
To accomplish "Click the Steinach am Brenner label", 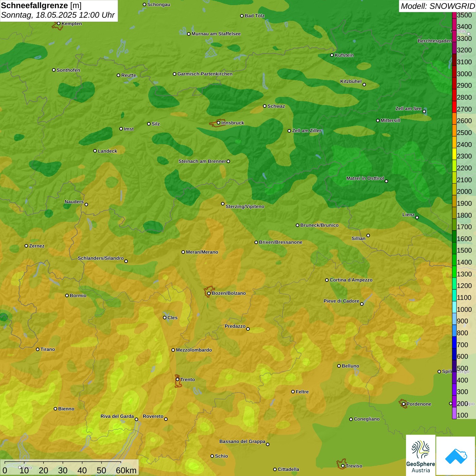I will pyautogui.click(x=202, y=161).
